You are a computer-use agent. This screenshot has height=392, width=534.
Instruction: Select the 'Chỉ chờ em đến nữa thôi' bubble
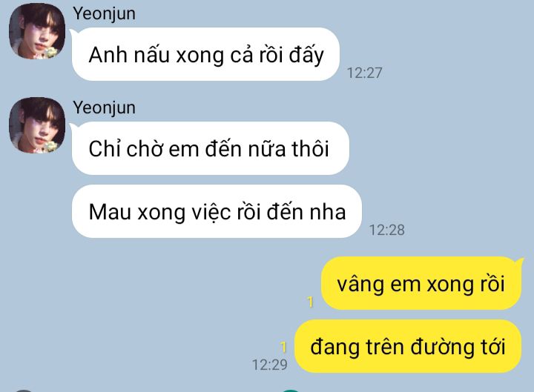click(211, 148)
